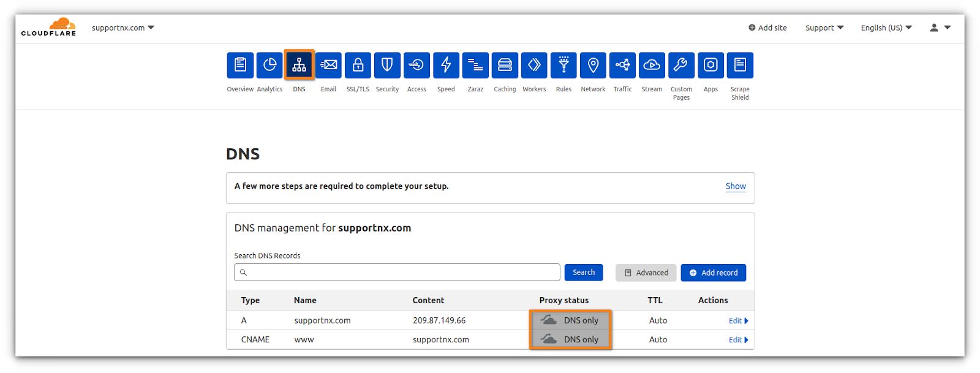This screenshot has width=980, height=373.
Task: Open the Traffic routing icon
Action: [x=622, y=65]
